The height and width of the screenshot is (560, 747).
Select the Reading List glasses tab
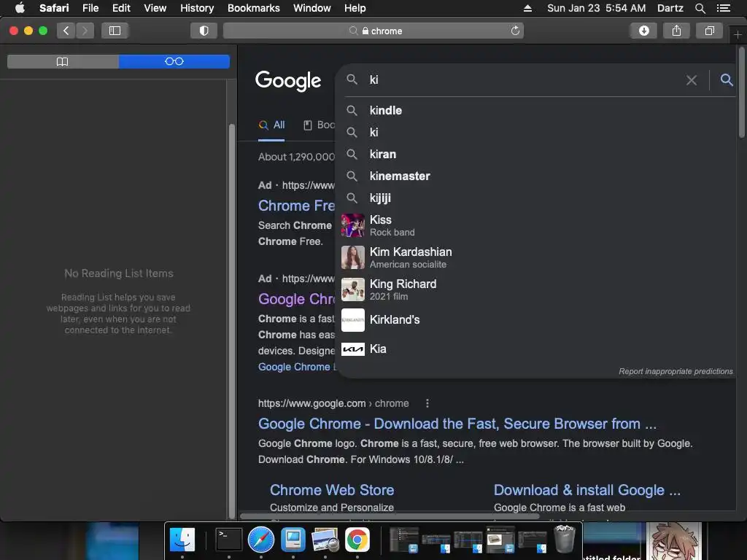pos(174,61)
